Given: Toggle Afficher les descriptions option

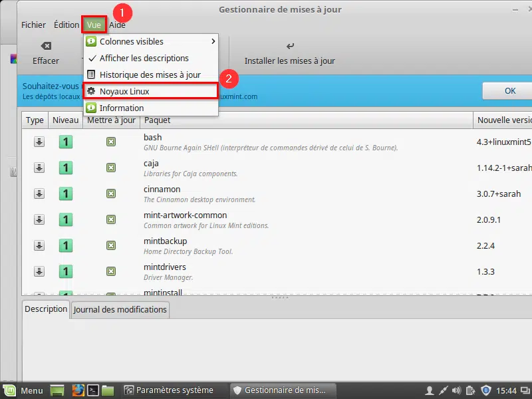Looking at the screenshot, I should tap(151, 58).
